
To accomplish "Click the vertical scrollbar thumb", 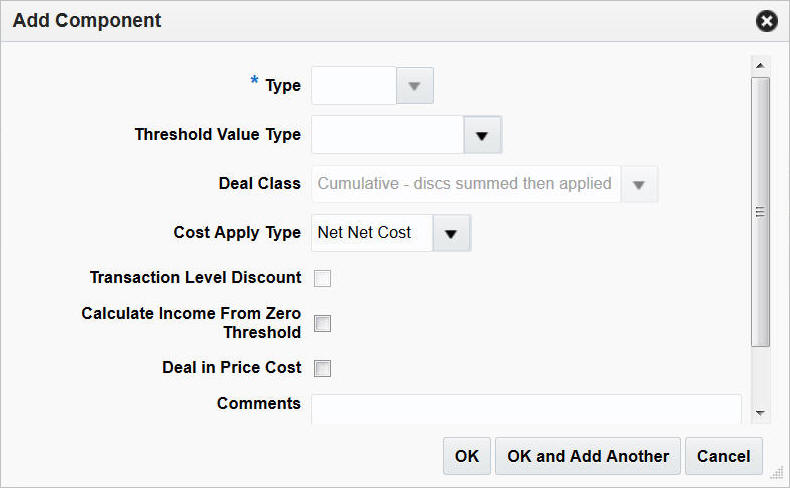I will pyautogui.click(x=761, y=212).
